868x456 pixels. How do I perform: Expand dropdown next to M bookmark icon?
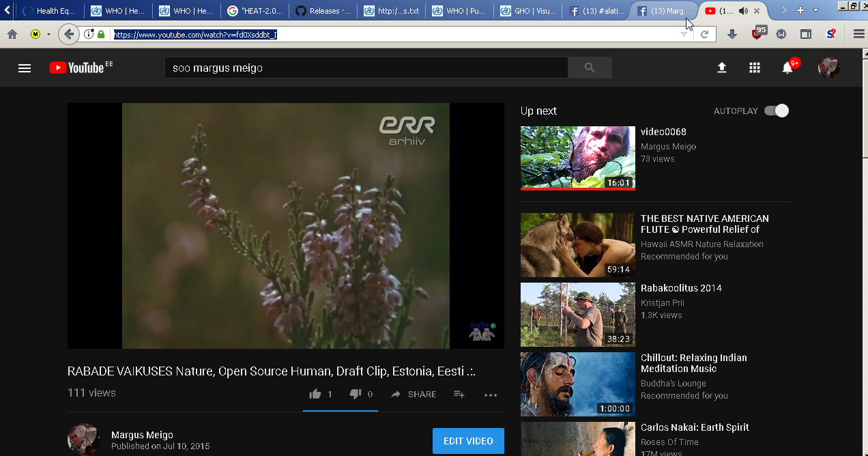tap(48, 34)
